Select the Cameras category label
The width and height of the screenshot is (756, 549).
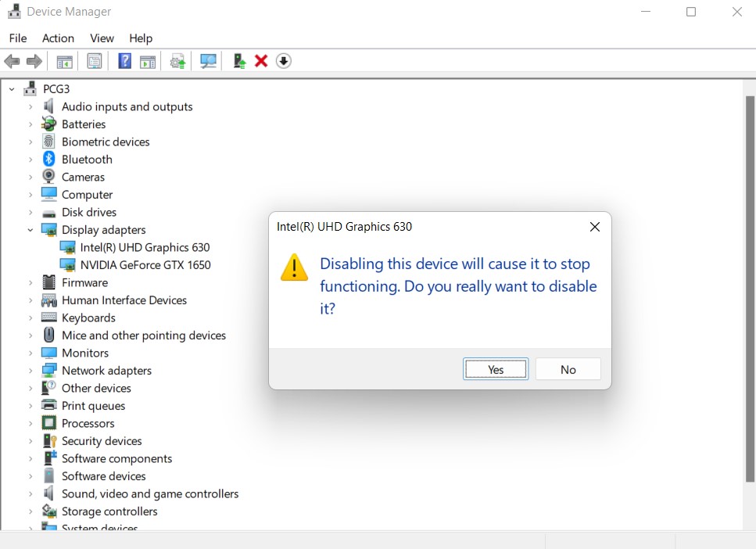[83, 177]
